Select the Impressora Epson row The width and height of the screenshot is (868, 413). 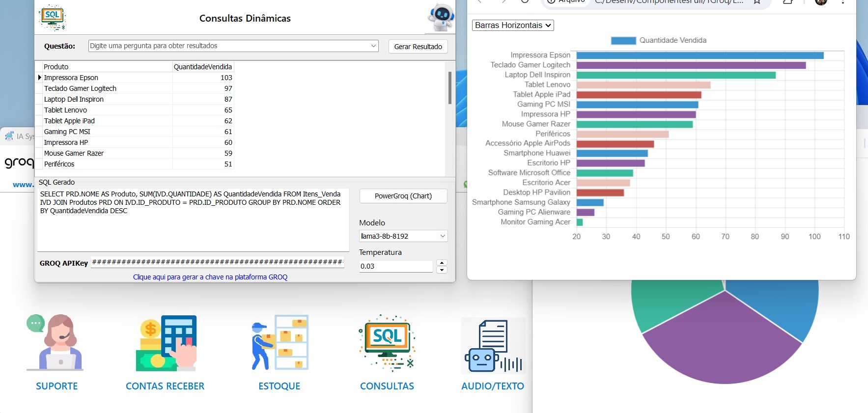(x=136, y=78)
